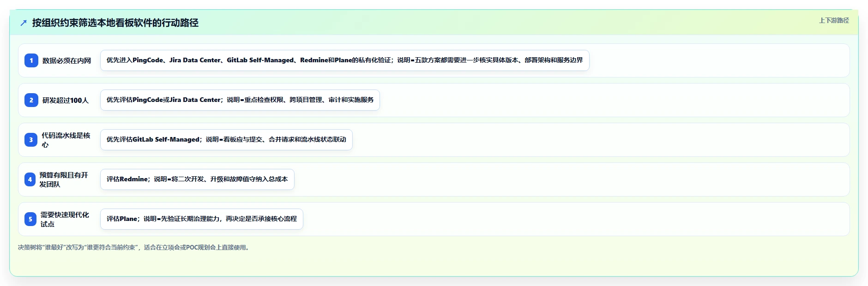Select the footer note beginning 决策树将

135,247
